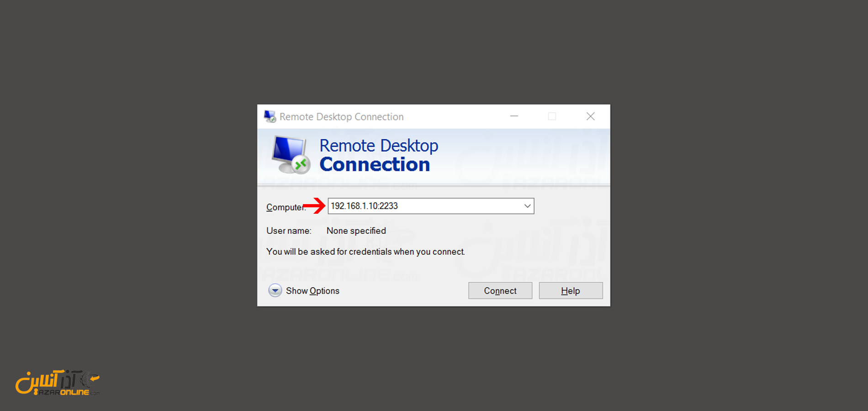The width and height of the screenshot is (868, 411).
Task: Expand settings via the Show Options label
Action: [x=312, y=291]
